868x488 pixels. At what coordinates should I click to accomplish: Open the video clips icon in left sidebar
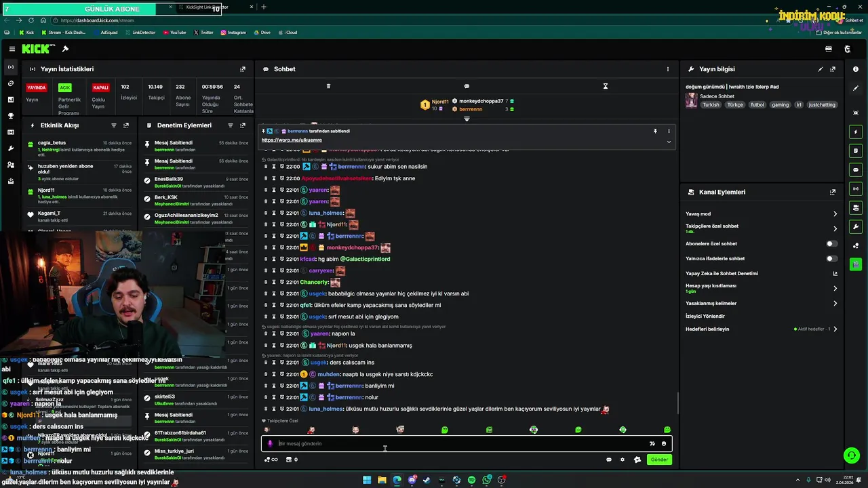click(10, 132)
